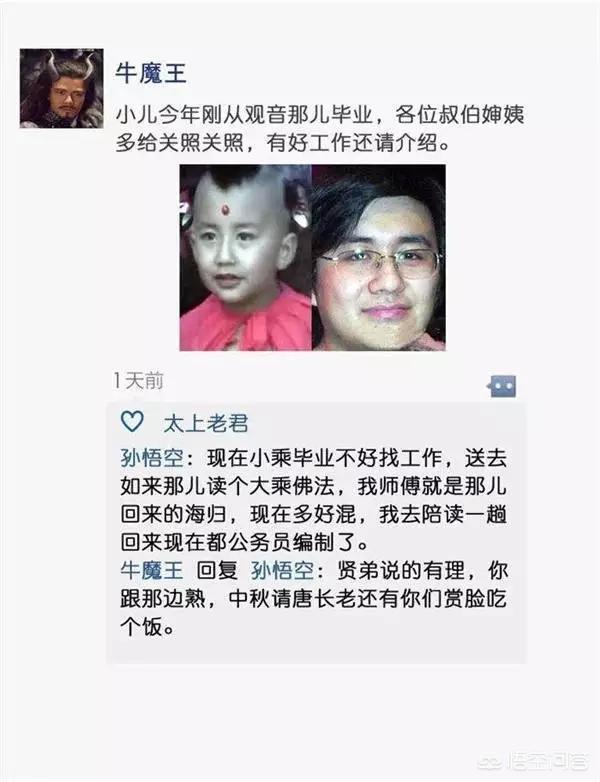
Task: Tap the last comment line 个饭。
Action: coord(147,626)
